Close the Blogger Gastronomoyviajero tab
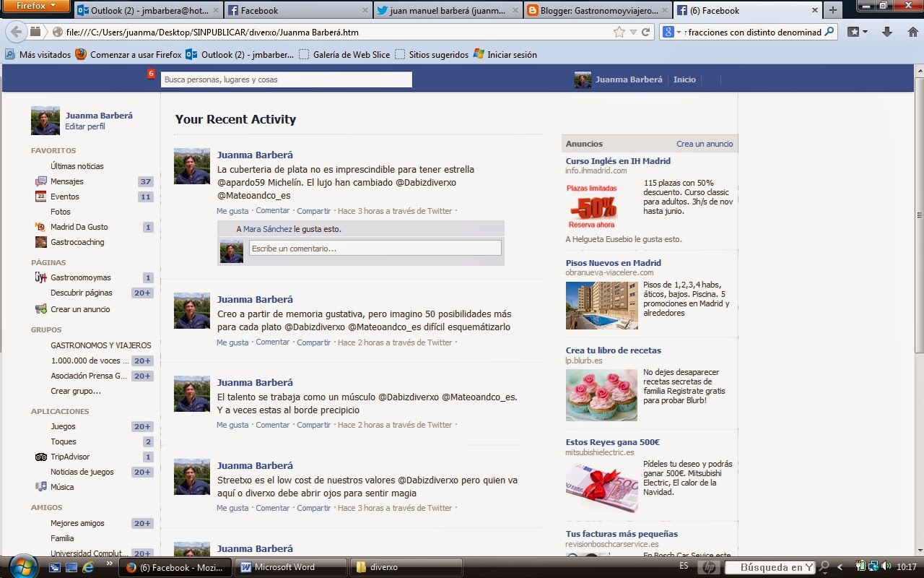The image size is (924, 578). coord(665,11)
